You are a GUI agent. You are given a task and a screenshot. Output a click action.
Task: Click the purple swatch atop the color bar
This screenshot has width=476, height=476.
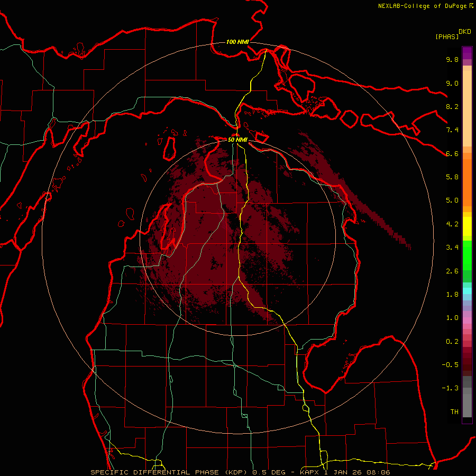(467, 53)
